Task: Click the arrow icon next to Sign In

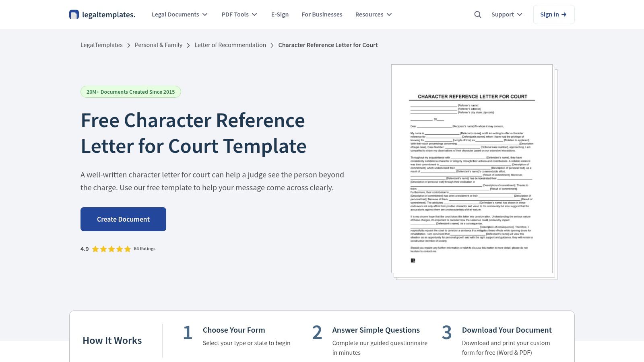Action: [563, 14]
